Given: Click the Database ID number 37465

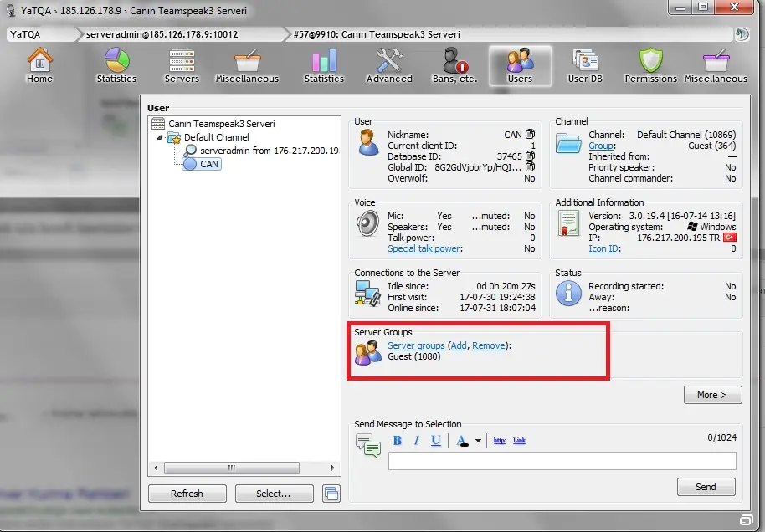Looking at the screenshot, I should (510, 156).
